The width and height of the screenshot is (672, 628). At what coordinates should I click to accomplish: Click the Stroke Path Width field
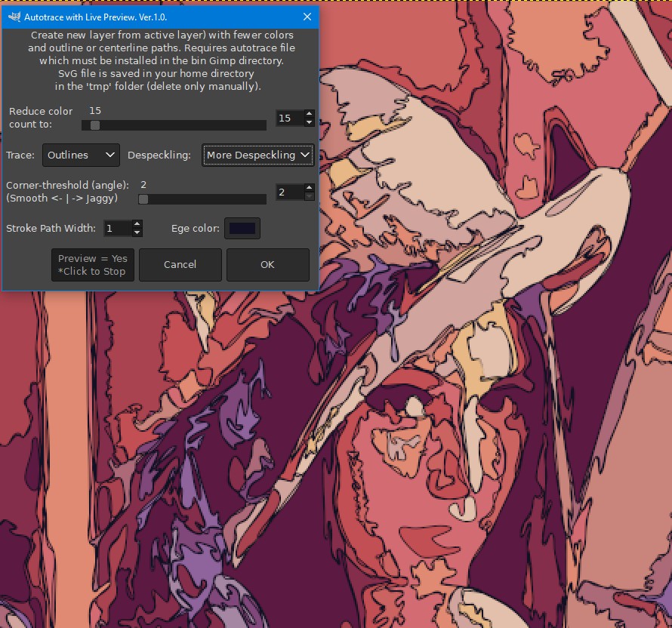118,228
